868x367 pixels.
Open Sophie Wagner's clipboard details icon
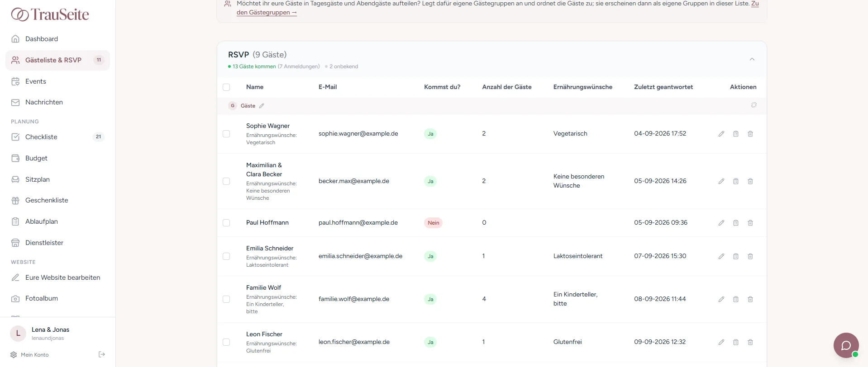tap(736, 134)
